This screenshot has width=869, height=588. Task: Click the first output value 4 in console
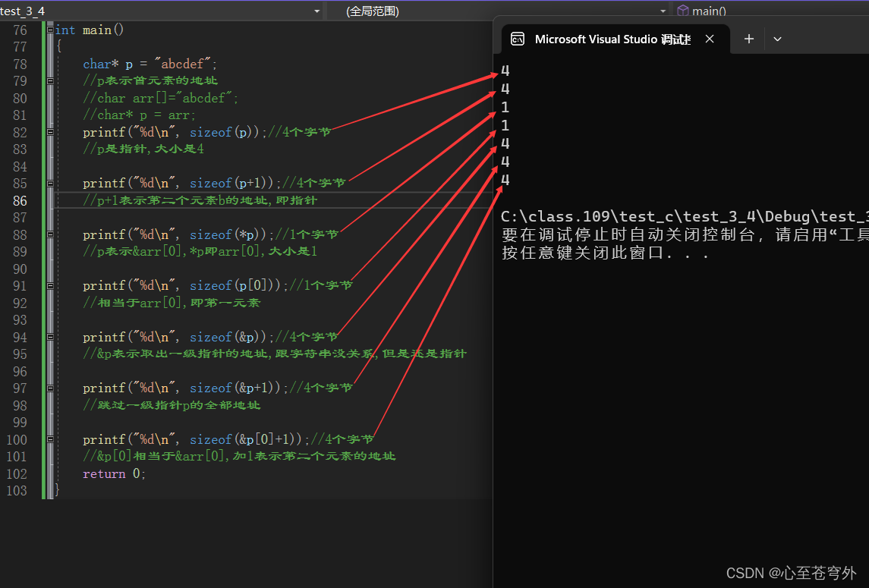505,71
